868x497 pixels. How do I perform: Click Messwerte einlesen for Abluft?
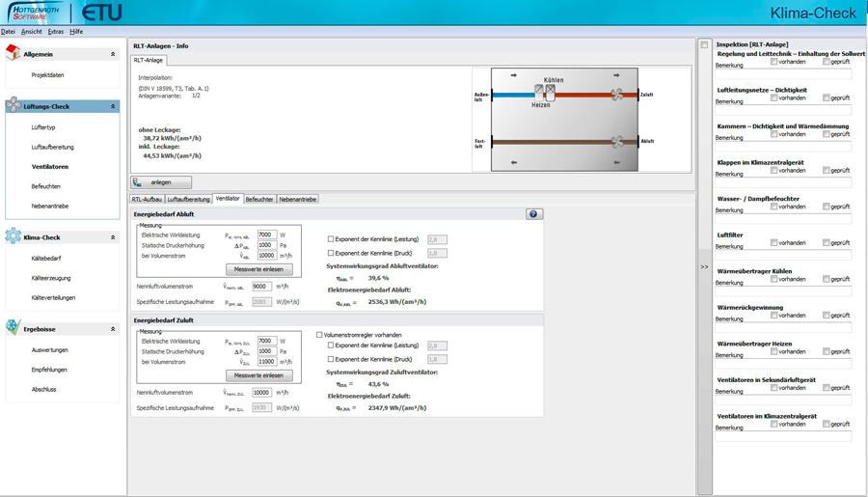259,269
